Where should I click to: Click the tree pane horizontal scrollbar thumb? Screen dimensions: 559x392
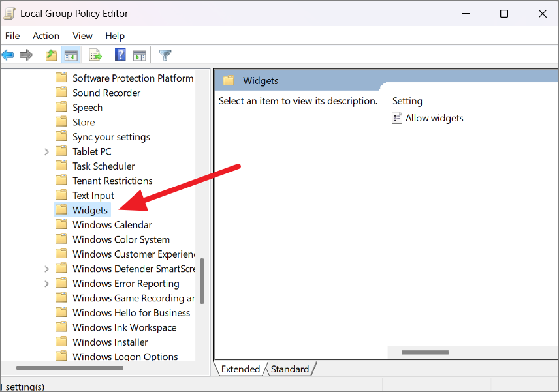point(69,368)
